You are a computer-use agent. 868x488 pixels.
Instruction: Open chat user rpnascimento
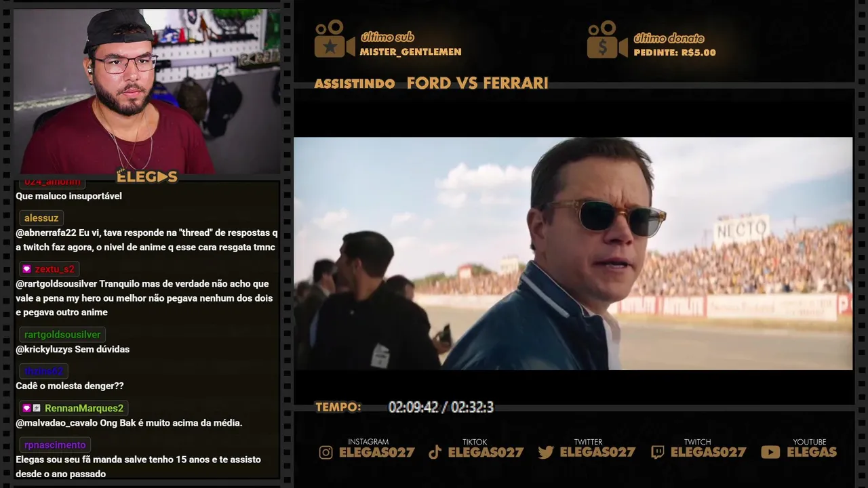tap(55, 445)
